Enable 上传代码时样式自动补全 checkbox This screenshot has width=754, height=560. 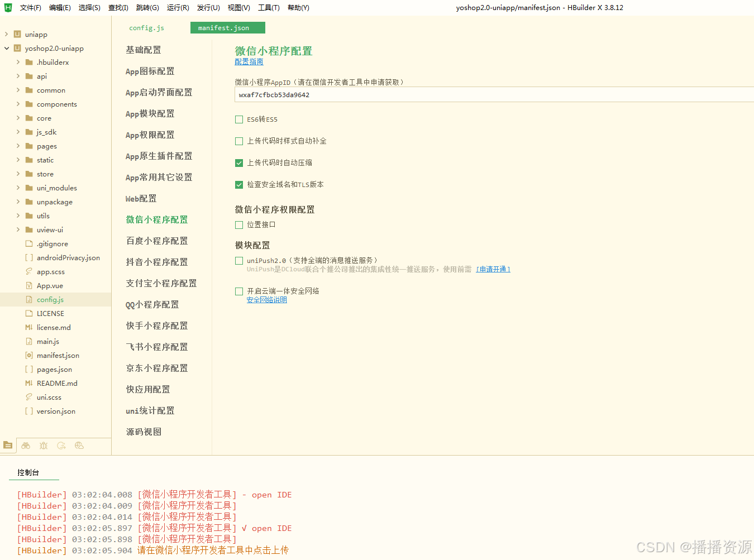click(239, 141)
